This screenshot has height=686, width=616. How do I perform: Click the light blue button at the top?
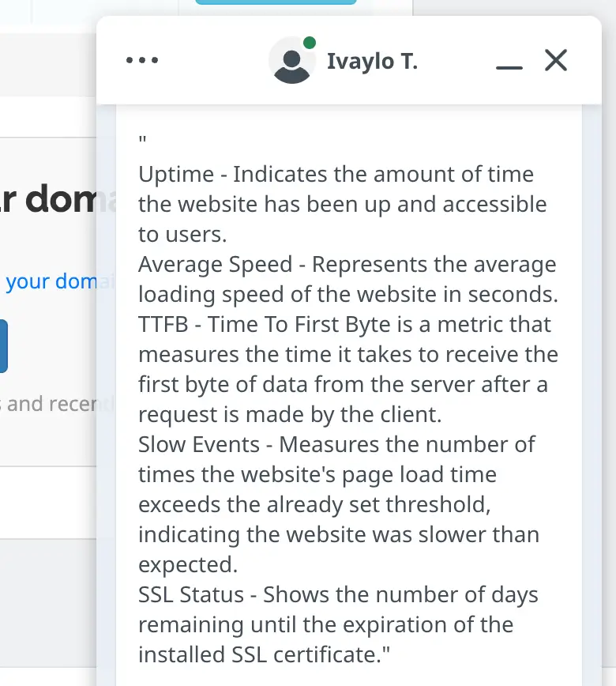[276, 3]
